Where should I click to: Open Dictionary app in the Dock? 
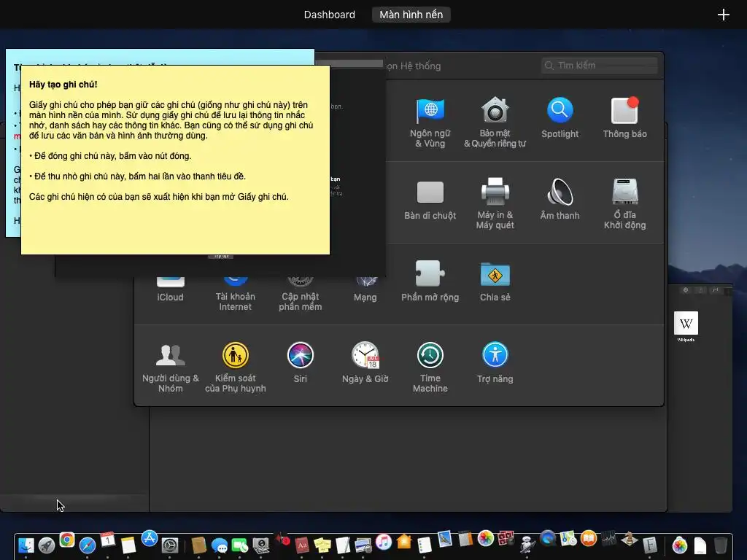click(302, 544)
